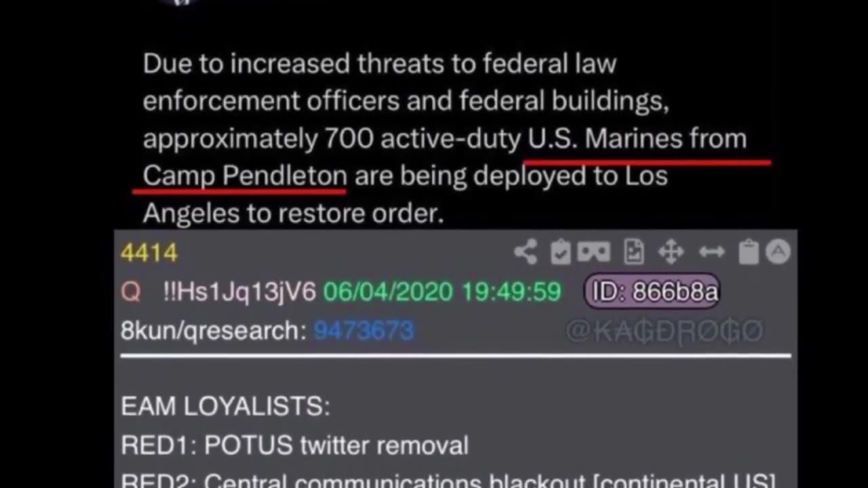868x488 pixels.
Task: Click the four-way move arrows icon
Action: click(671, 252)
